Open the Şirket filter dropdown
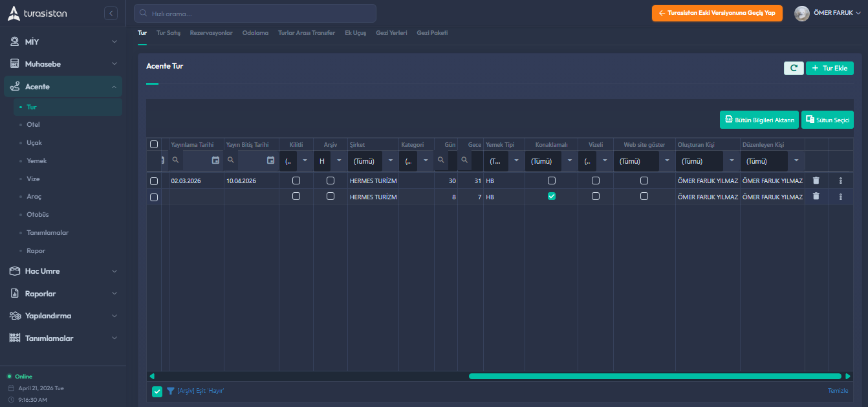Viewport: 868px width, 407px height. click(x=390, y=161)
